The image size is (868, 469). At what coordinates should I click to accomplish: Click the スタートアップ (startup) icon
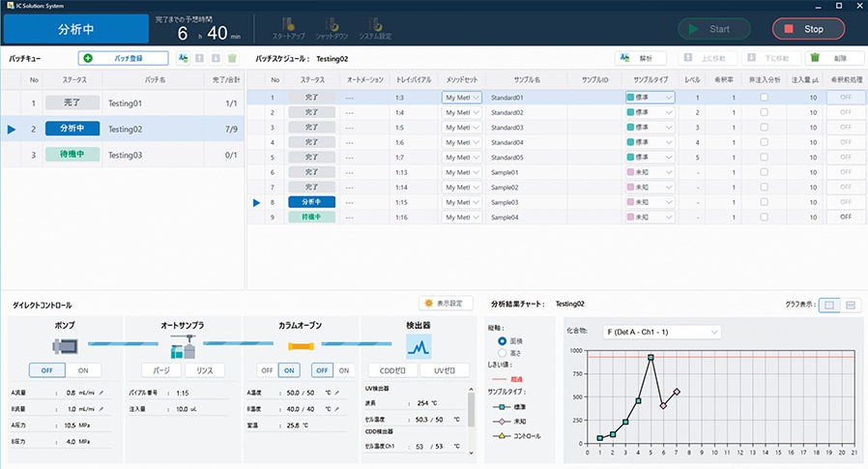287,23
